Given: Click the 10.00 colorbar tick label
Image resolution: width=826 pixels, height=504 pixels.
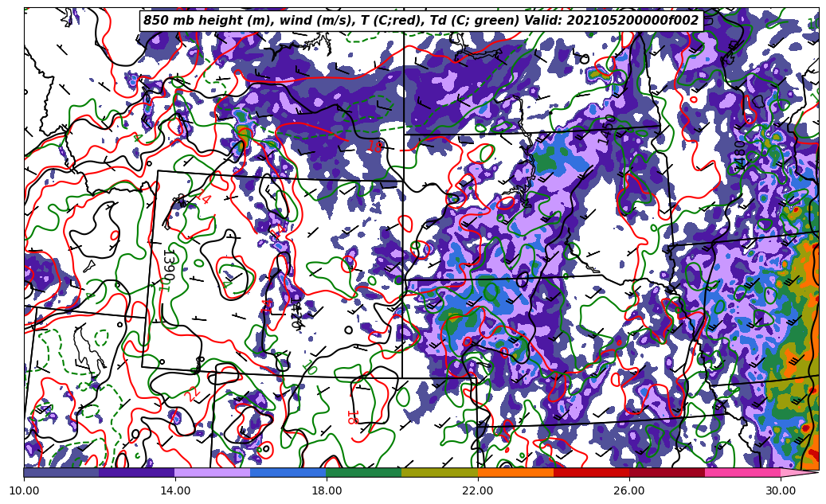Looking at the screenshot, I should pos(24,490).
